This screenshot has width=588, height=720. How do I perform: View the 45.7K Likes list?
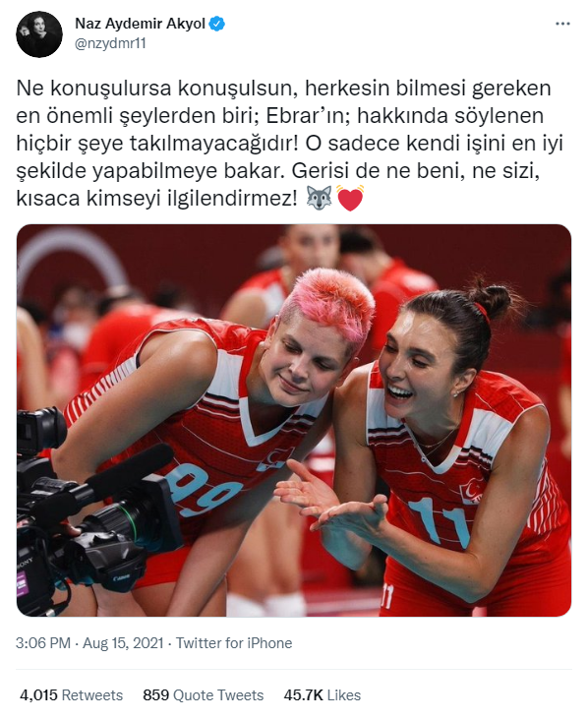[322, 695]
